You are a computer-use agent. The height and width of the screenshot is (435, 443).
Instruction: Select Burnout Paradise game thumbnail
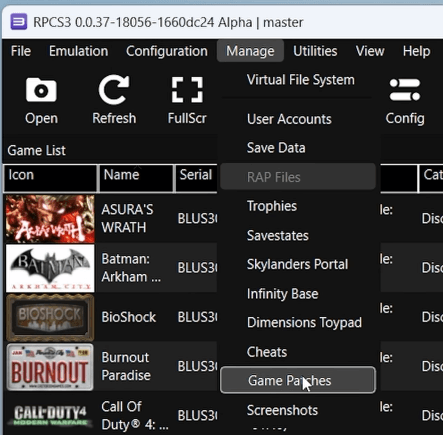(50, 367)
